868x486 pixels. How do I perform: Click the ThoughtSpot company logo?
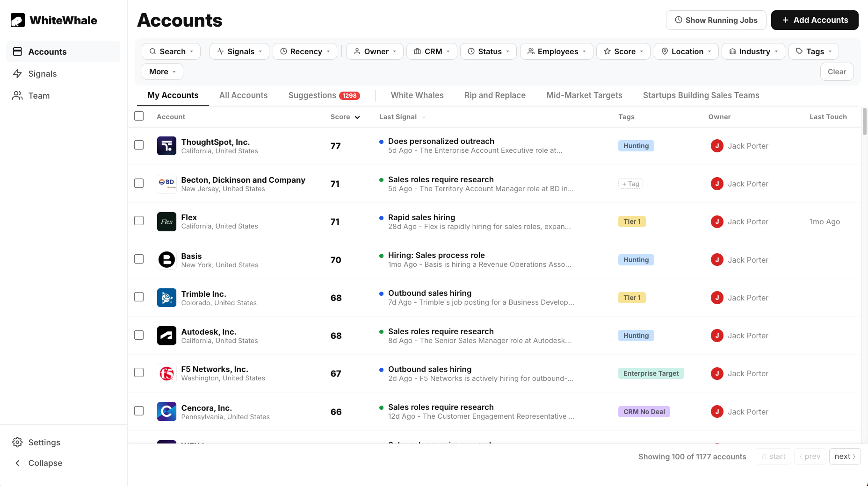point(166,146)
